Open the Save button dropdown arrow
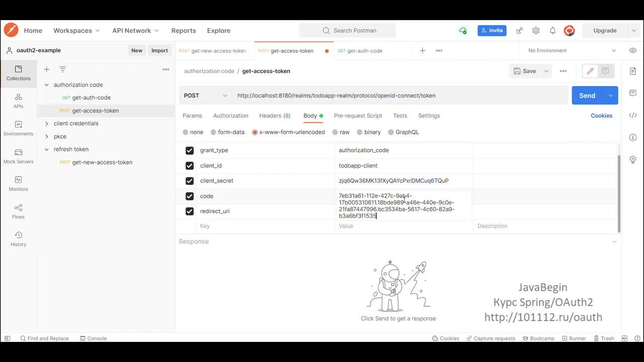 [546, 71]
